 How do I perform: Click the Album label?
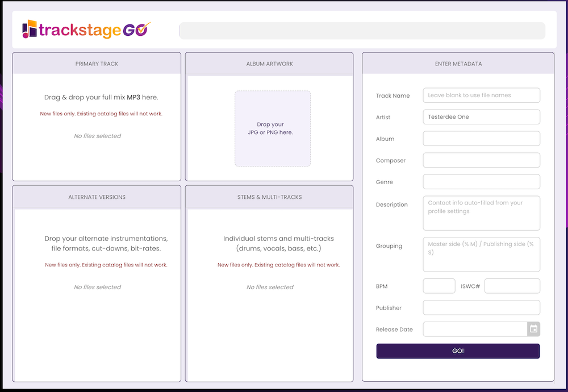pyautogui.click(x=385, y=139)
